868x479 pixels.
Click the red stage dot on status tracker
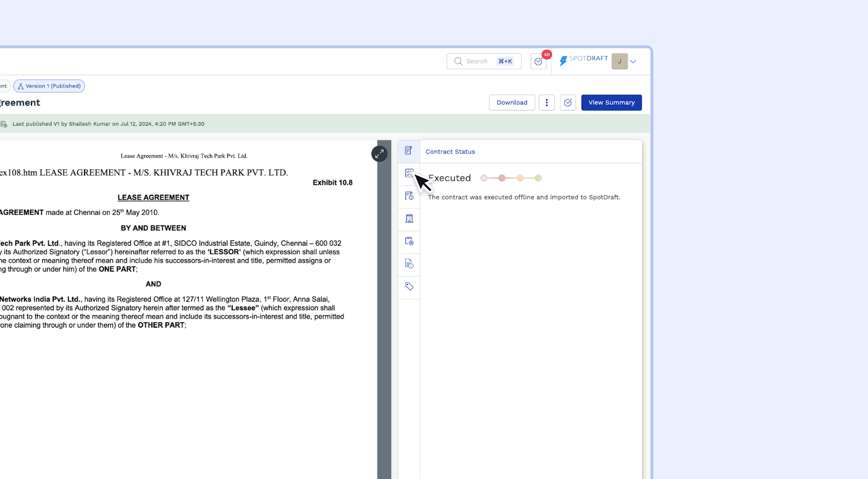tap(502, 178)
